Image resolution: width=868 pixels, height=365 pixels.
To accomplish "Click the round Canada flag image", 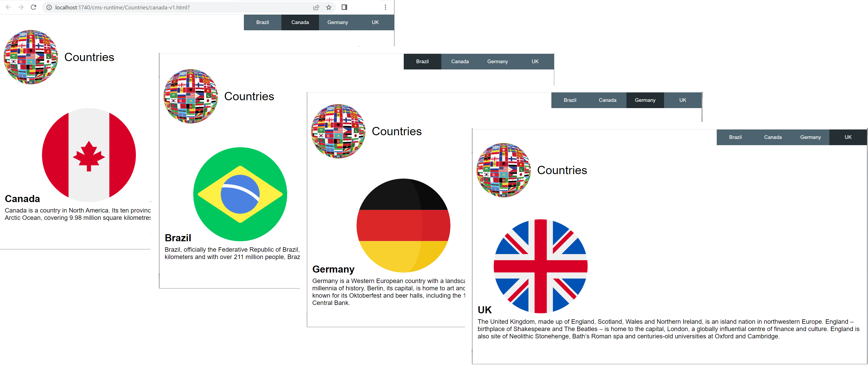I will point(89,155).
